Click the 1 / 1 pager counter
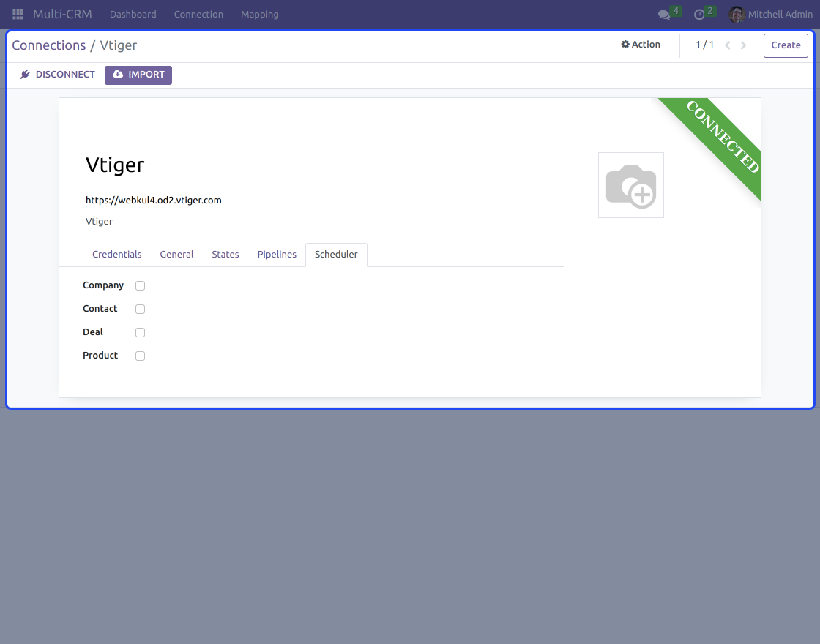 tap(704, 45)
